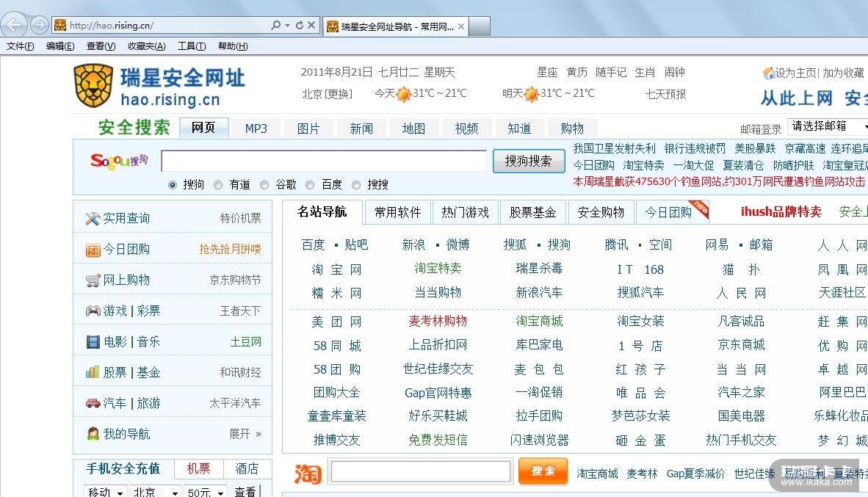Open the 请选择邮箱 mailbox dropdown
Image resolution: width=868 pixels, height=497 pixels.
click(828, 127)
